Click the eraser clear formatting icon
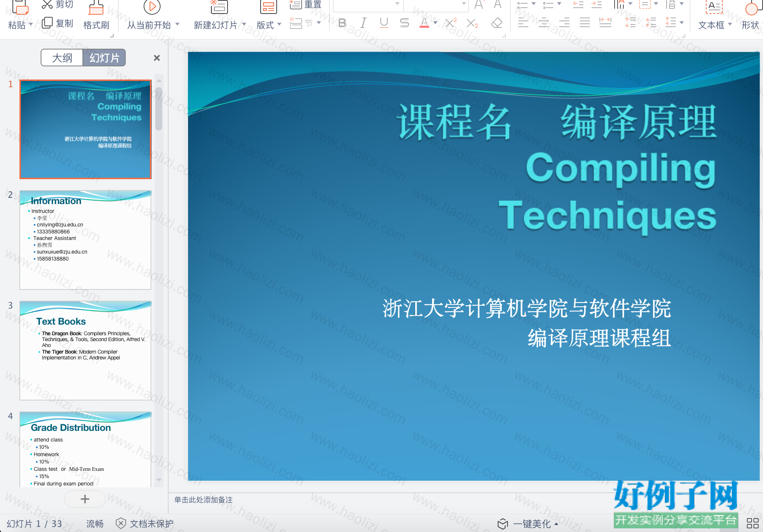The width and height of the screenshot is (763, 532). 496,23
